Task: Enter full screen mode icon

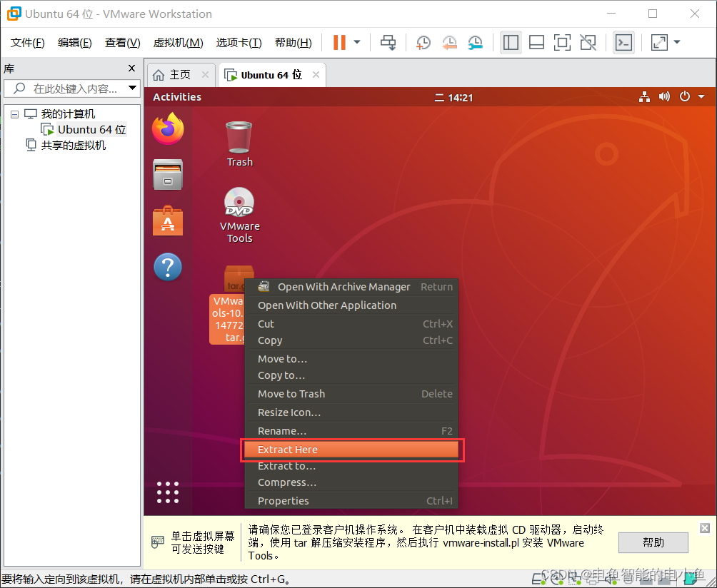Action: (562, 43)
